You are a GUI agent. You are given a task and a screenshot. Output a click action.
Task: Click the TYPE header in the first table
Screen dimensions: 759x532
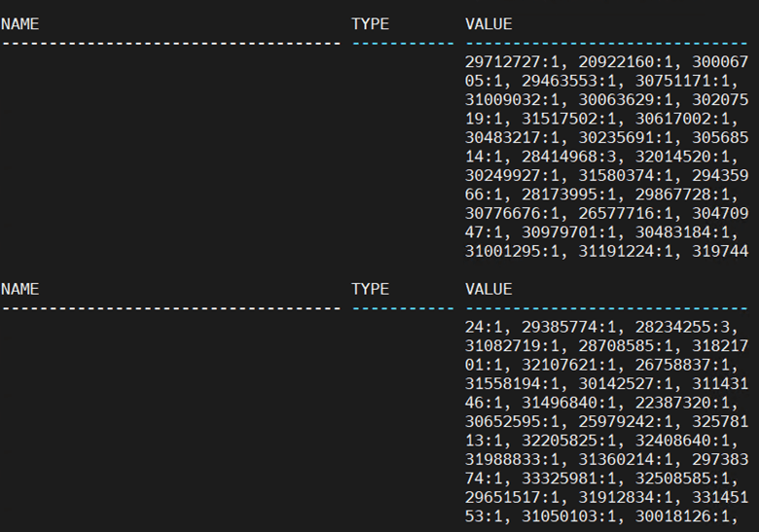pos(370,24)
